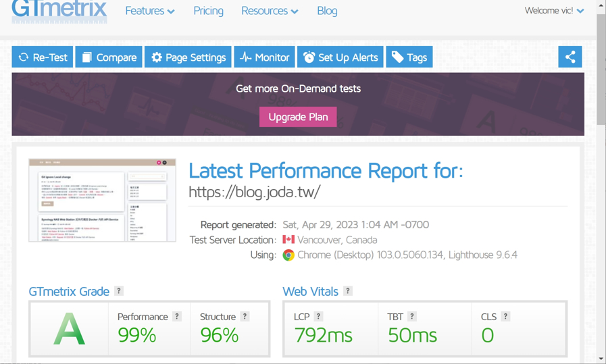
Task: Open the Pricing page
Action: click(x=208, y=11)
